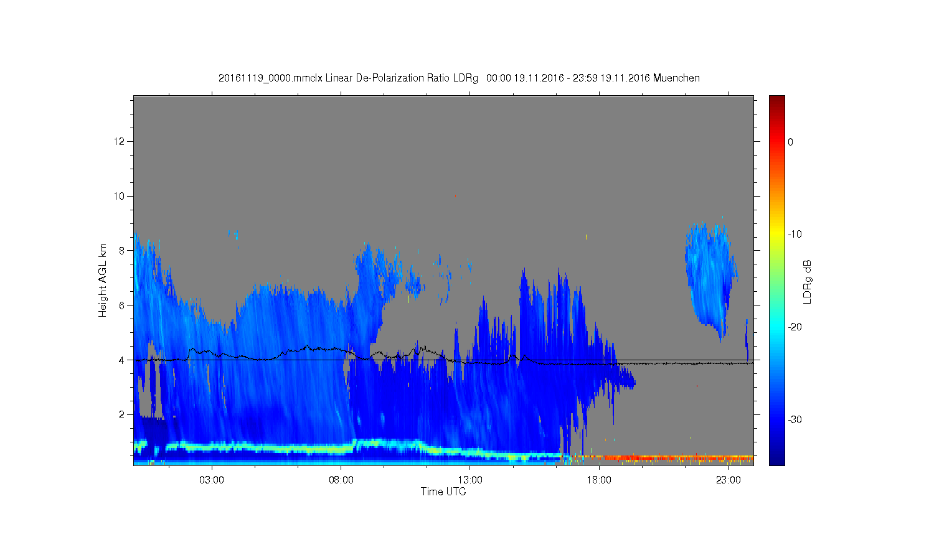934x560 pixels.
Task: Click the height tick label 2
Action: pos(123,414)
